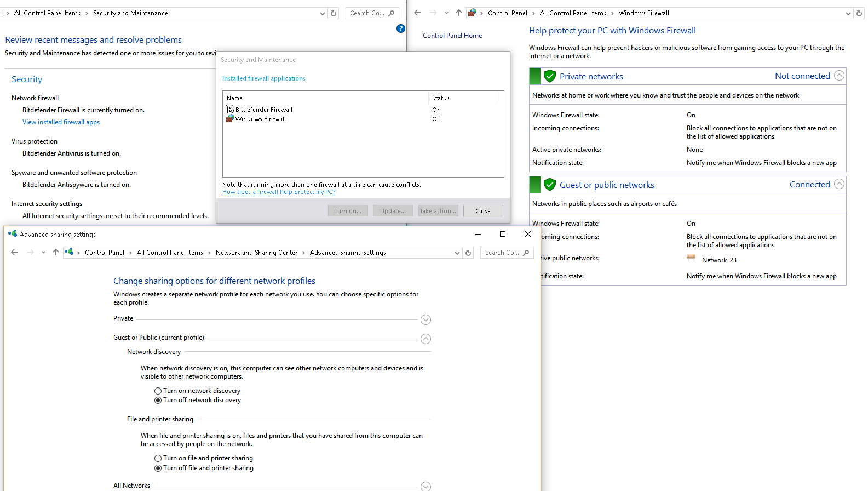Select the Windows Firewall row in the list
Viewport: 868px width, 491px height.
coord(363,119)
